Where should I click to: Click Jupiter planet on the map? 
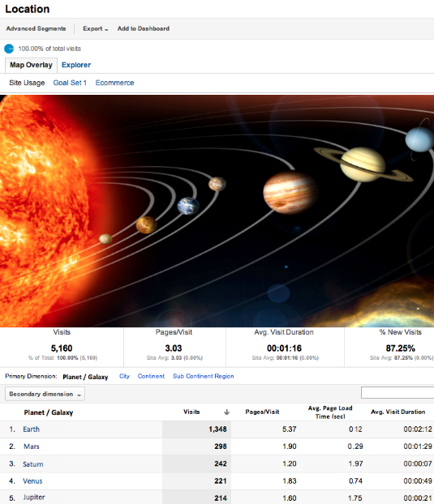290,193
